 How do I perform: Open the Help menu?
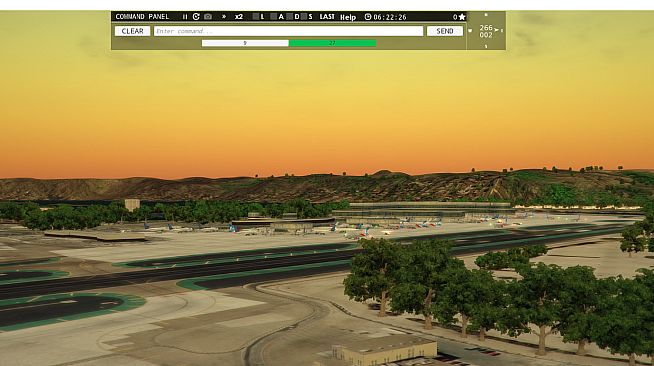point(348,17)
